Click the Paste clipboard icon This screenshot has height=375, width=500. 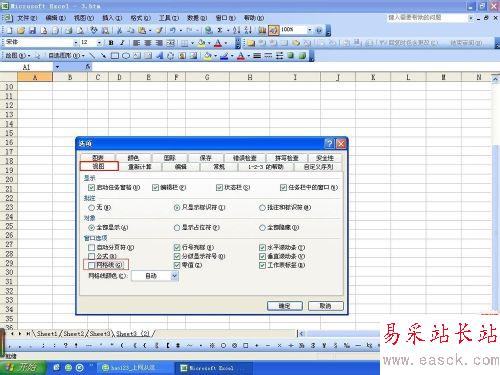point(142,31)
